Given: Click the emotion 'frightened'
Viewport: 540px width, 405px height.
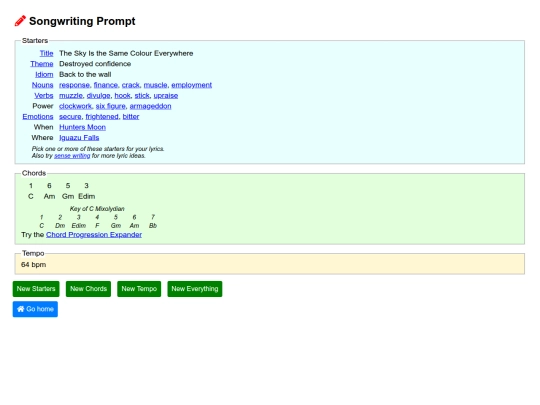Looking at the screenshot, I should (x=102, y=116).
